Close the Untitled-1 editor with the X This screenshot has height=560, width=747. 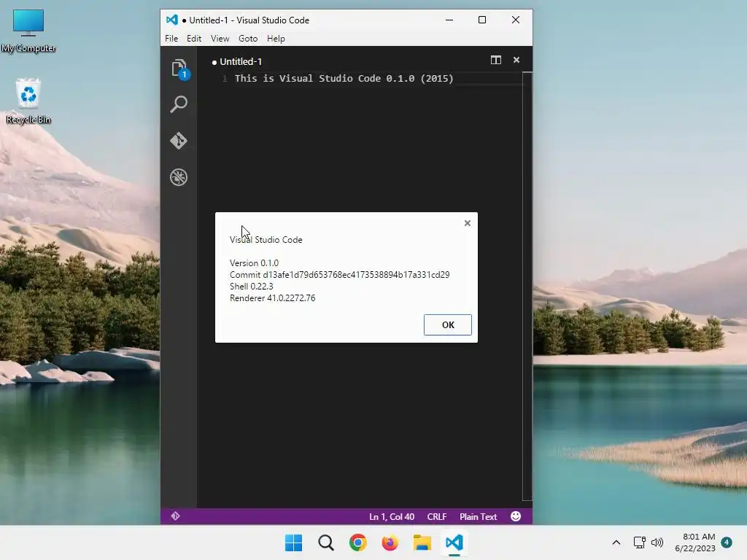[x=516, y=60]
